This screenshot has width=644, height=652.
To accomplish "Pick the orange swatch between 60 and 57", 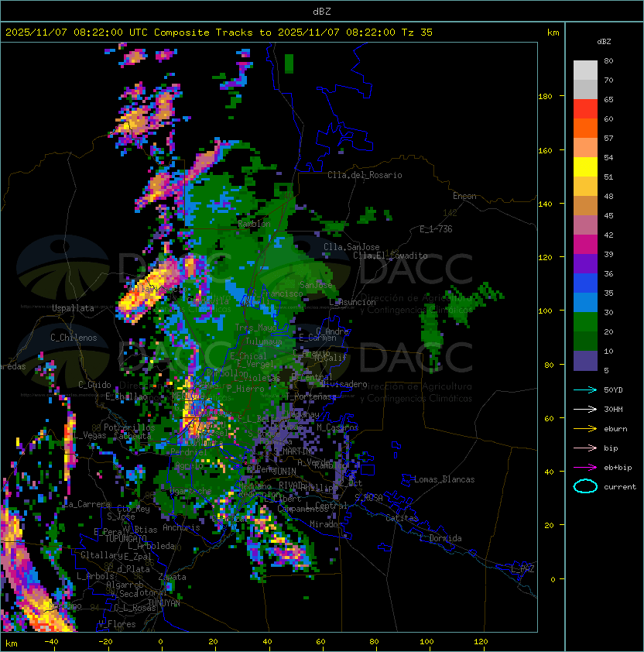I will (585, 128).
